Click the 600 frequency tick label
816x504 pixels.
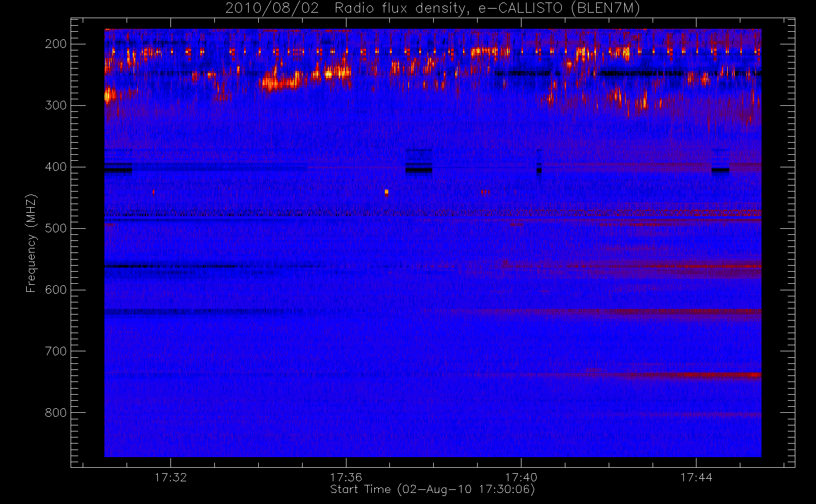click(56, 290)
